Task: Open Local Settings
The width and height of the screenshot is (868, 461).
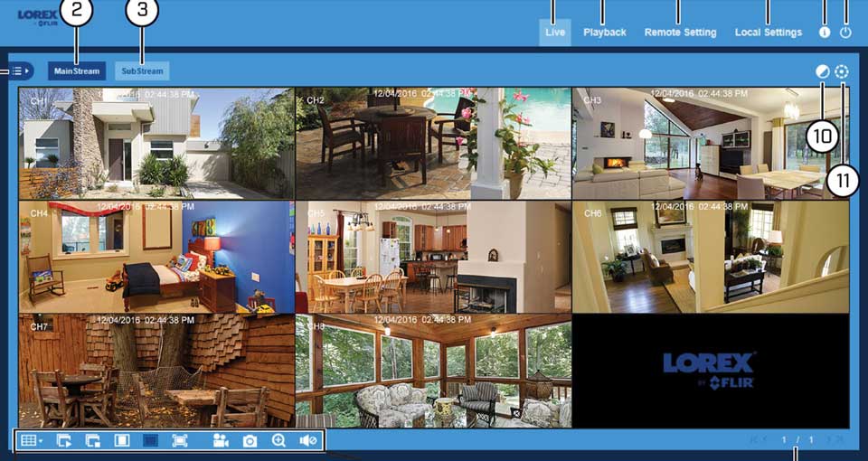Action: pyautogui.click(x=768, y=33)
